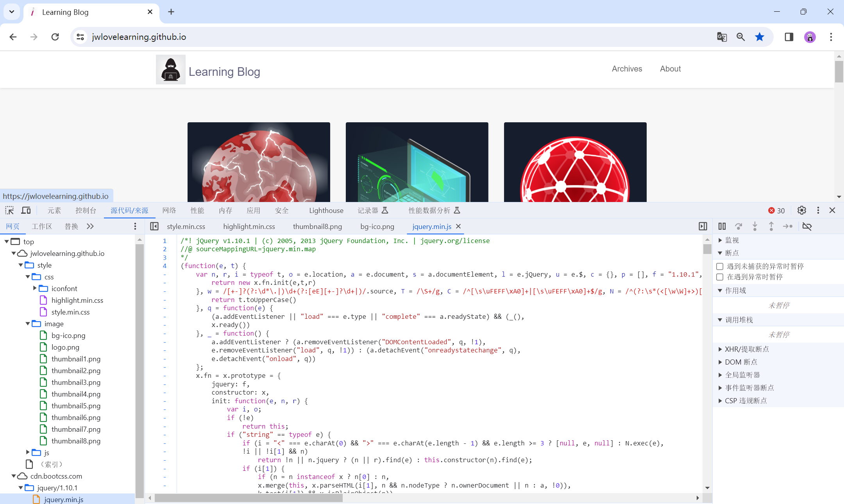Expand the iconfont folder
844x504 pixels.
pyautogui.click(x=35, y=288)
